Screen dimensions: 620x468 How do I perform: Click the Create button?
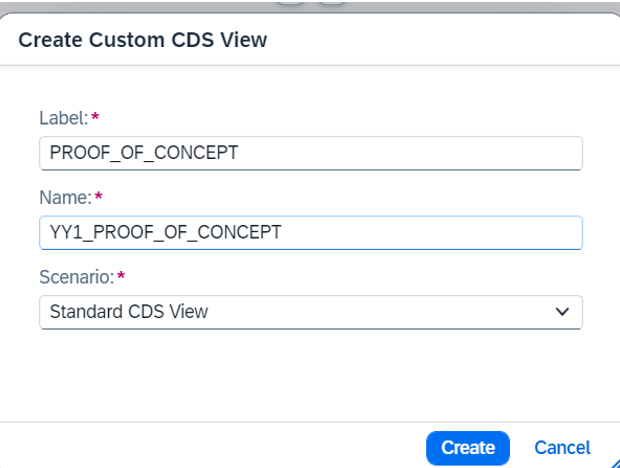(x=468, y=448)
